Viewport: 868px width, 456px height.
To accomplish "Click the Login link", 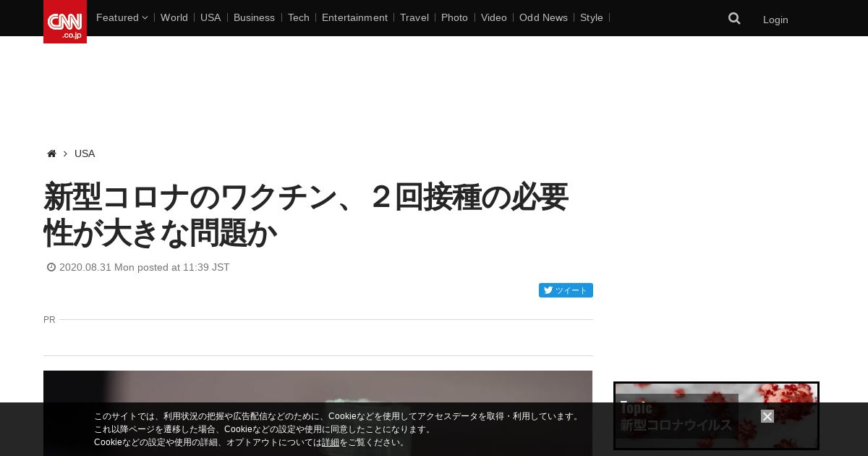I will pos(775,20).
